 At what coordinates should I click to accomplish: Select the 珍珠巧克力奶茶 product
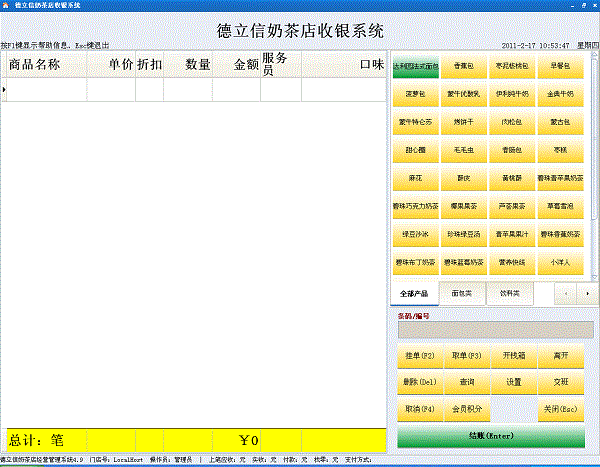[416, 207]
